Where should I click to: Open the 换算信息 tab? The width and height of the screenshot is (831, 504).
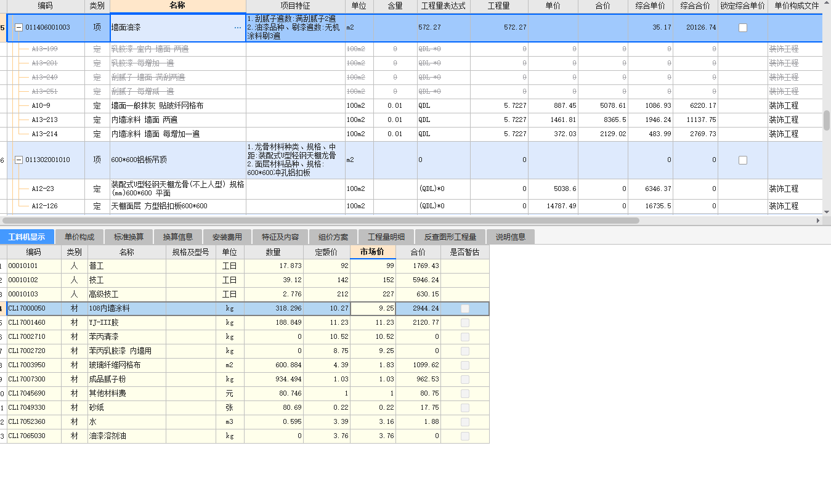[178, 237]
